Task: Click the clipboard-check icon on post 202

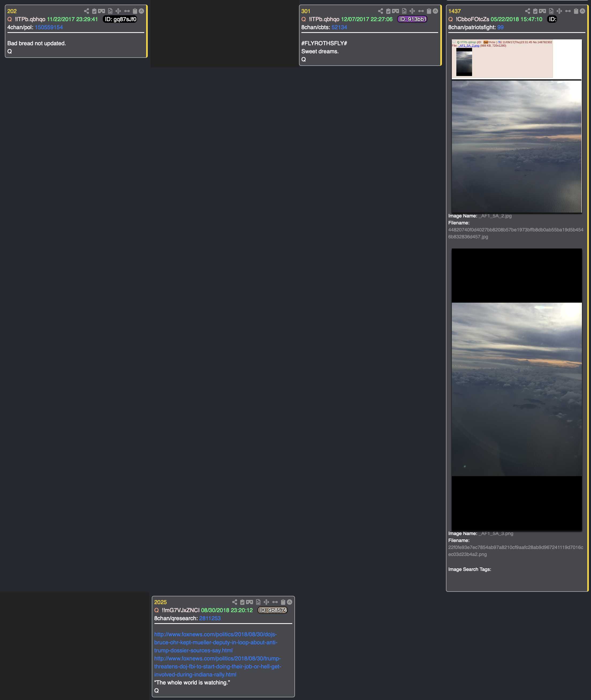Action: tap(94, 11)
